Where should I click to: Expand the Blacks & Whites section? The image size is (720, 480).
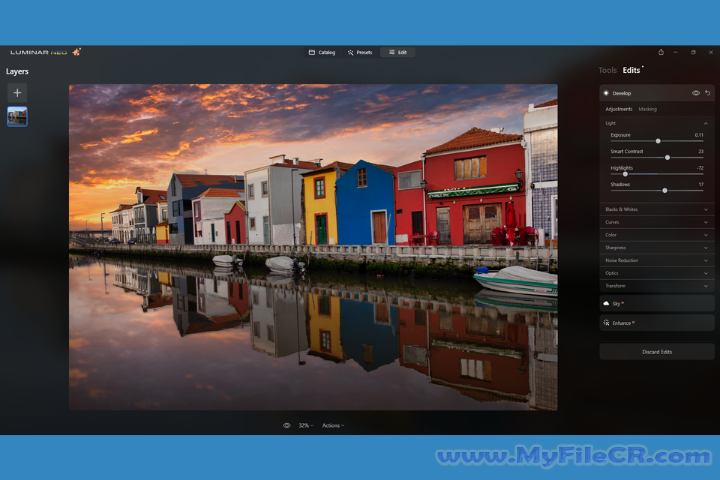point(657,209)
